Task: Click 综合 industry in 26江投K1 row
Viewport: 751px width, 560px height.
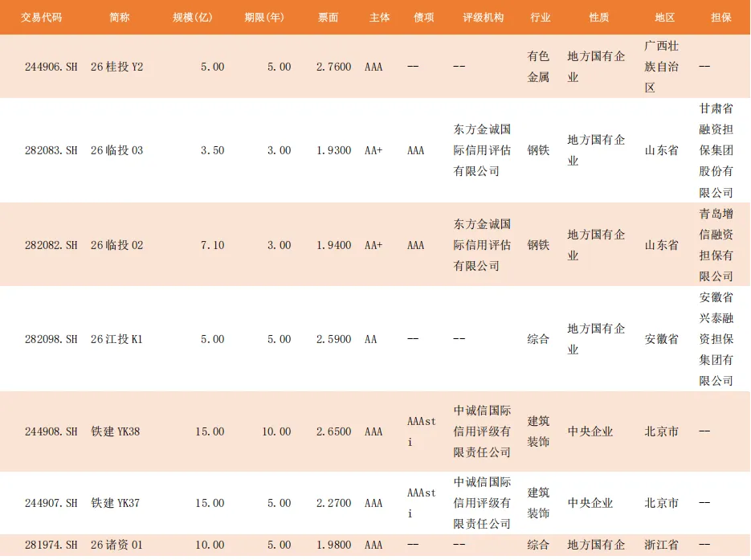Action: 538,339
